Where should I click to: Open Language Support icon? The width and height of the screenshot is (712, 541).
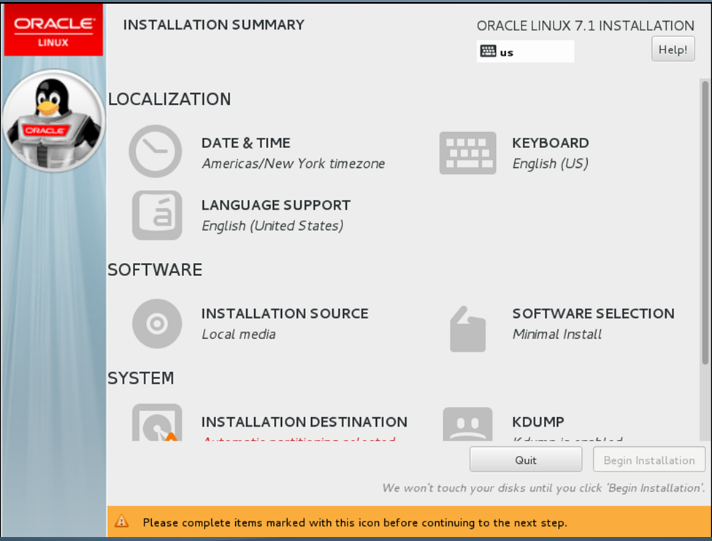[157, 215]
